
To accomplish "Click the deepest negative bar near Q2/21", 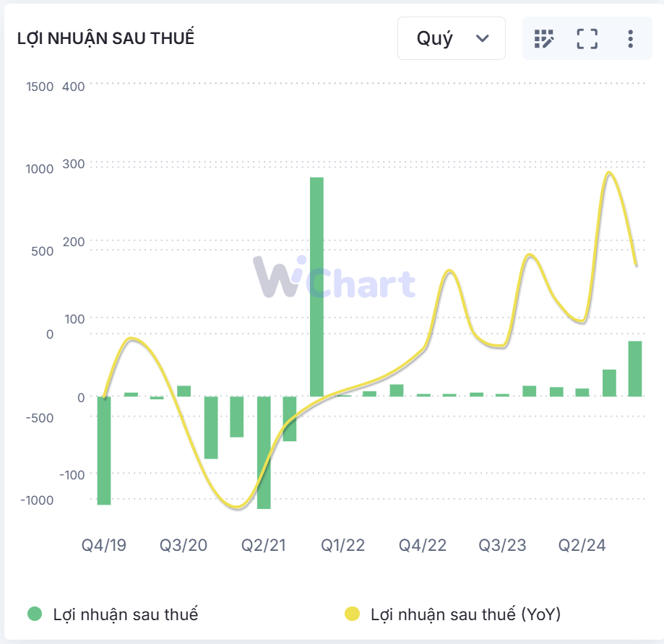I will [x=264, y=452].
